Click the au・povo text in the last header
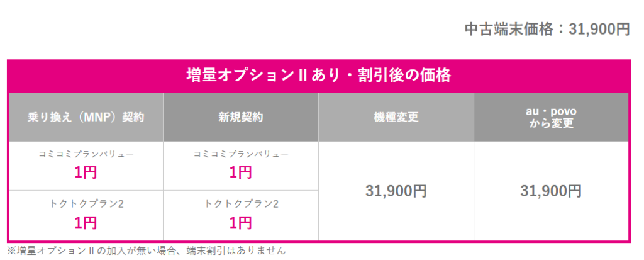The width and height of the screenshot is (644, 260). (552, 111)
